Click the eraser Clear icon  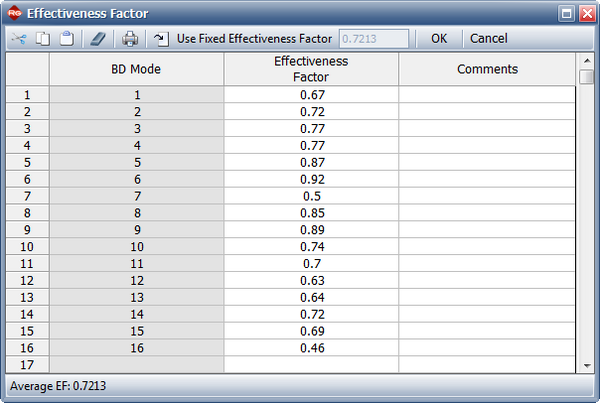[x=98, y=39]
